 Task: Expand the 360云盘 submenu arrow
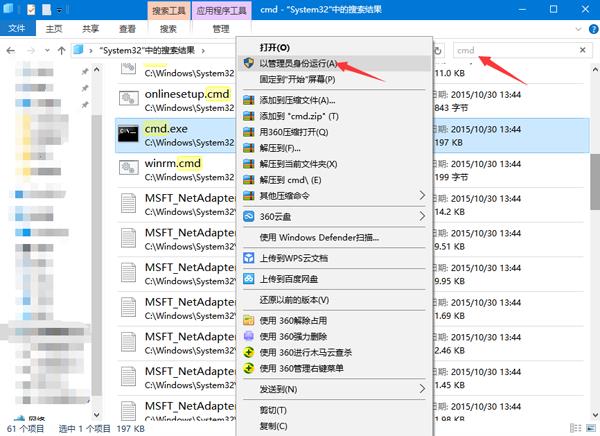pyautogui.click(x=422, y=216)
